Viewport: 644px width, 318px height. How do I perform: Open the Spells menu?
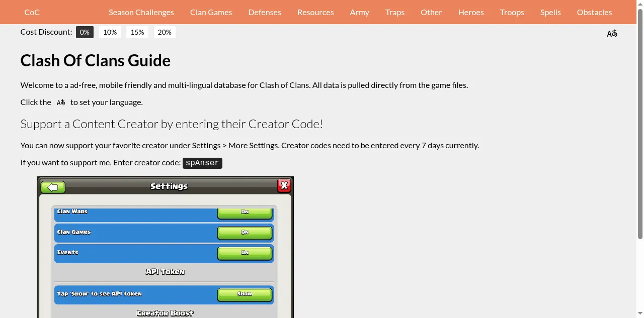click(x=550, y=12)
